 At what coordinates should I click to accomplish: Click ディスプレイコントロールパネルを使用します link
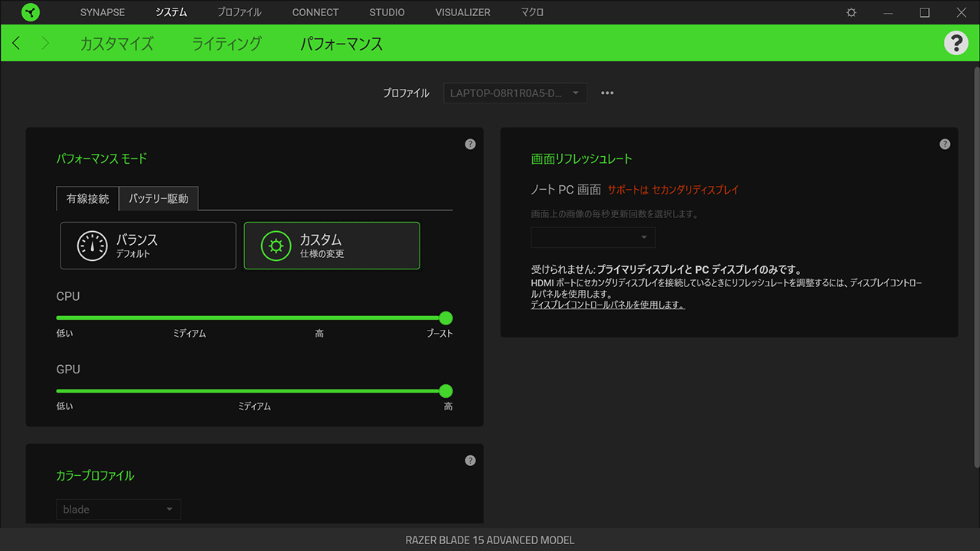608,305
